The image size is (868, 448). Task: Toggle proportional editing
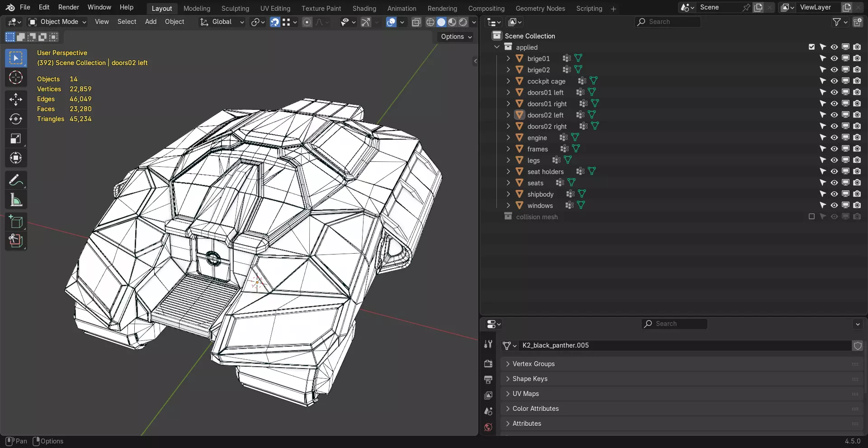pyautogui.click(x=307, y=22)
